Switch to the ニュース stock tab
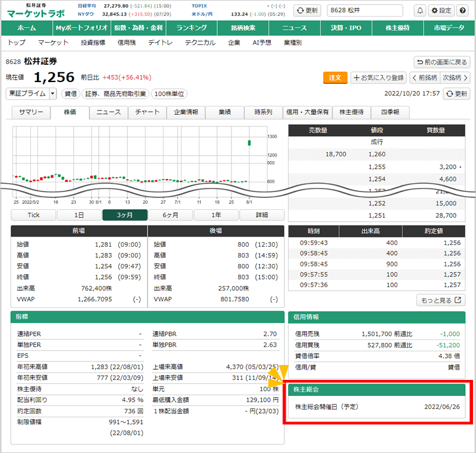476x453 pixels. point(109,112)
